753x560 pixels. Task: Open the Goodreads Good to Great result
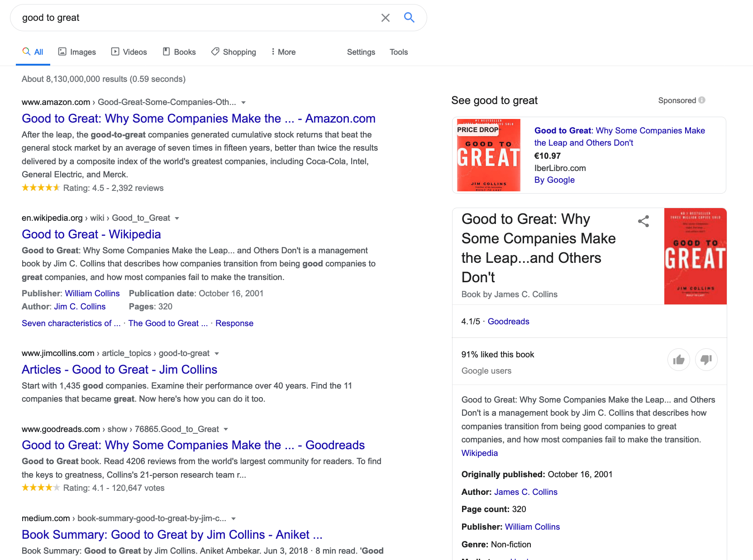point(193,445)
